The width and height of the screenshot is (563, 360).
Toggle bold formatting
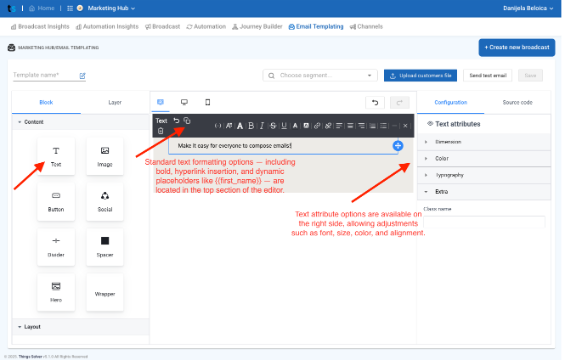pyautogui.click(x=251, y=126)
